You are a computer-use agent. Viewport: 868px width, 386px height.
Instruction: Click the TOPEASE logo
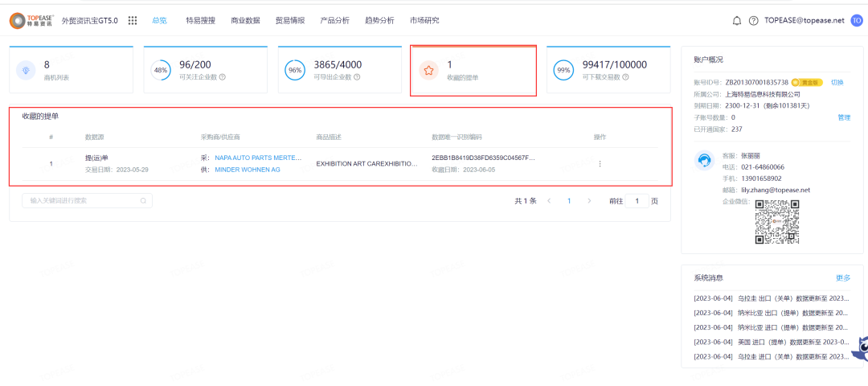tap(31, 20)
